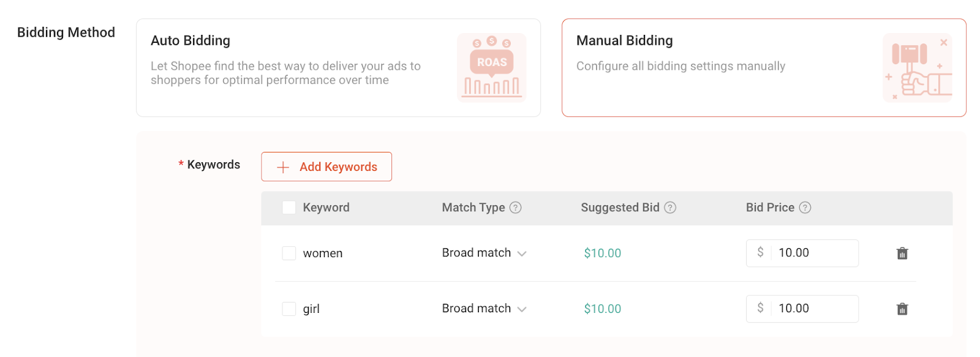Screen dimensions: 980x357
Task: Click the Manual Bidding gavel illustration
Action: click(x=918, y=67)
